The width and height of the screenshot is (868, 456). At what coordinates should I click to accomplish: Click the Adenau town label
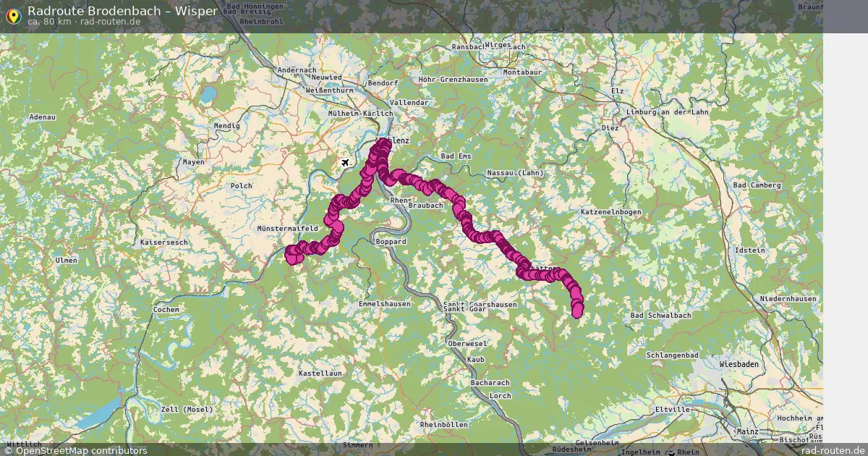(42, 117)
